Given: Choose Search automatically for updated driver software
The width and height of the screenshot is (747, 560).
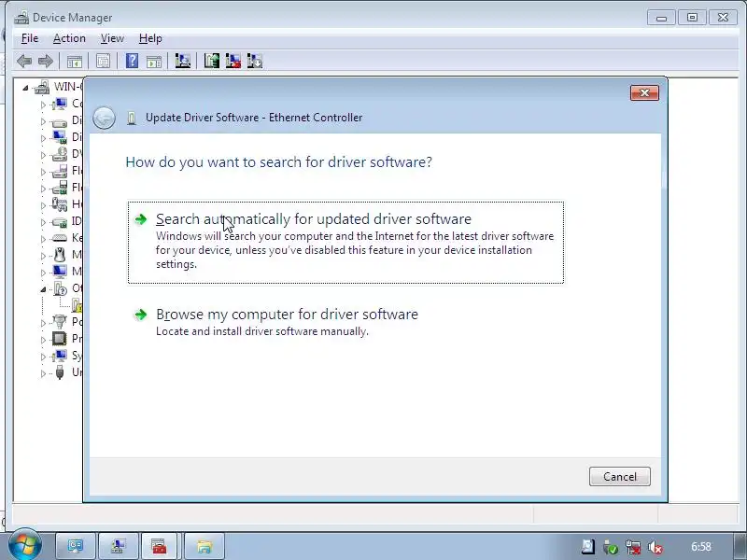Looking at the screenshot, I should [x=345, y=243].
